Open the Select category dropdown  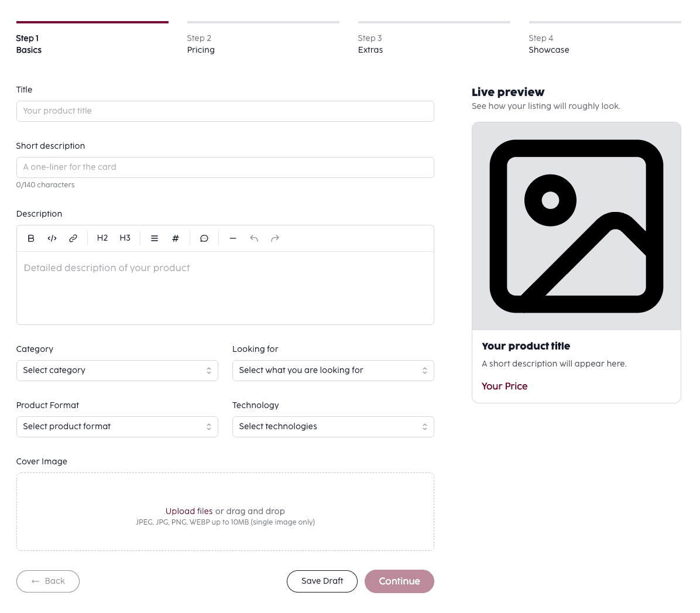[x=117, y=371]
